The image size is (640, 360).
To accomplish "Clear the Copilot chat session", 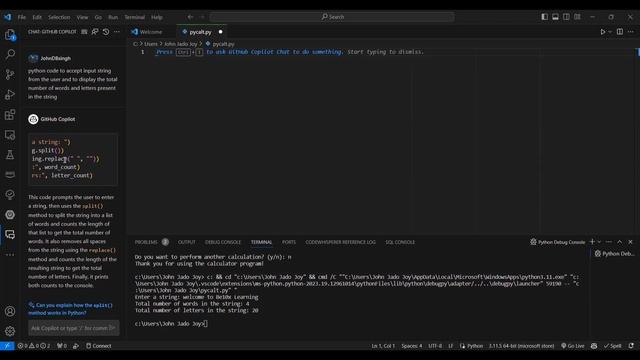I will pos(84,31).
